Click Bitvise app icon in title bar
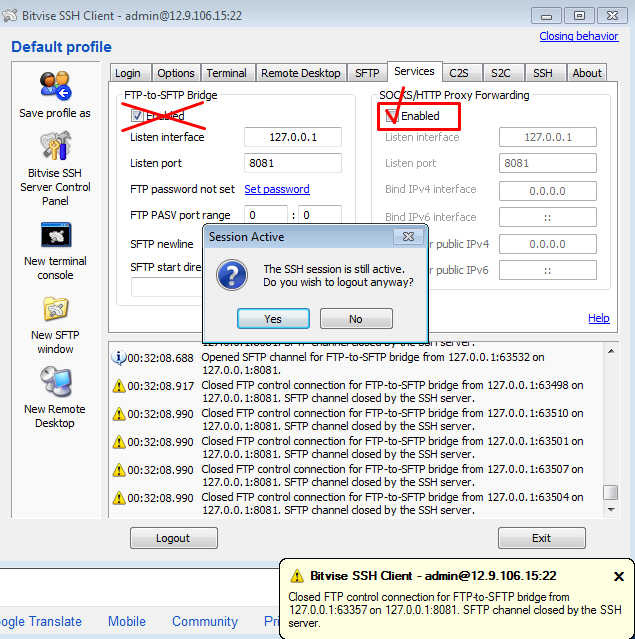The width and height of the screenshot is (635, 639). [10, 15]
